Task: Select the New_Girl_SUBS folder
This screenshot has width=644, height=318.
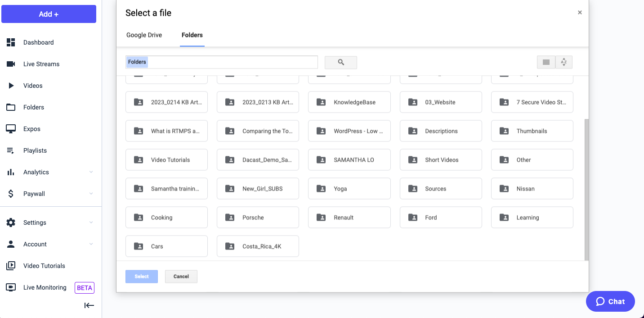Action: coord(258,189)
